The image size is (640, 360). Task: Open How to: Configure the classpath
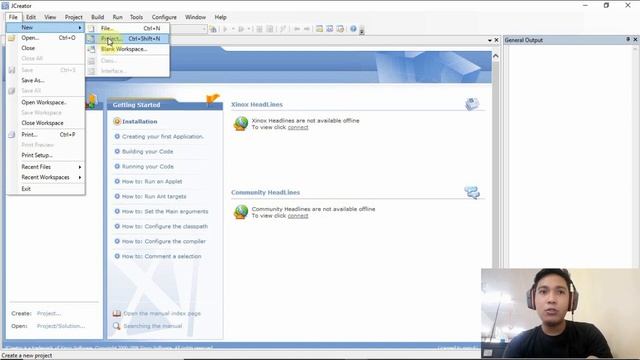(x=165, y=227)
